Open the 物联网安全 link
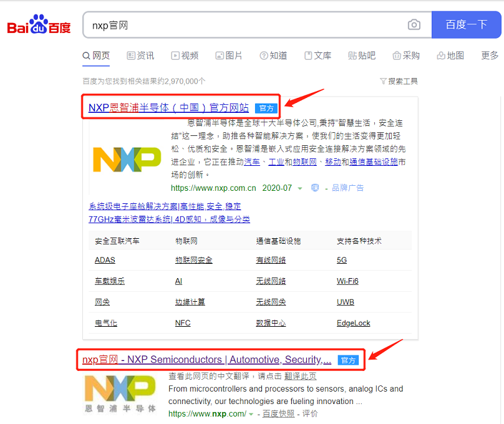 (x=194, y=260)
